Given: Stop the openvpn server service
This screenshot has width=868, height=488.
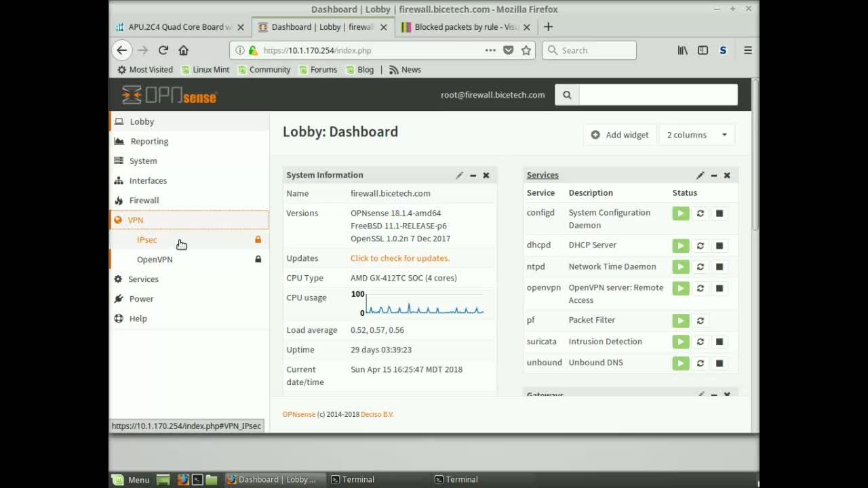Looking at the screenshot, I should tap(719, 288).
